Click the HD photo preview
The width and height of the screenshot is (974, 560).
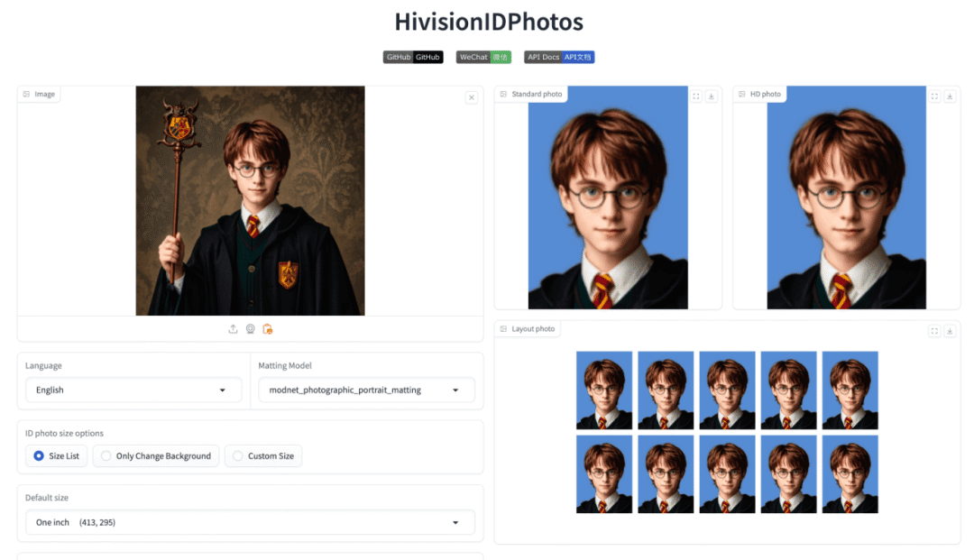click(x=846, y=197)
